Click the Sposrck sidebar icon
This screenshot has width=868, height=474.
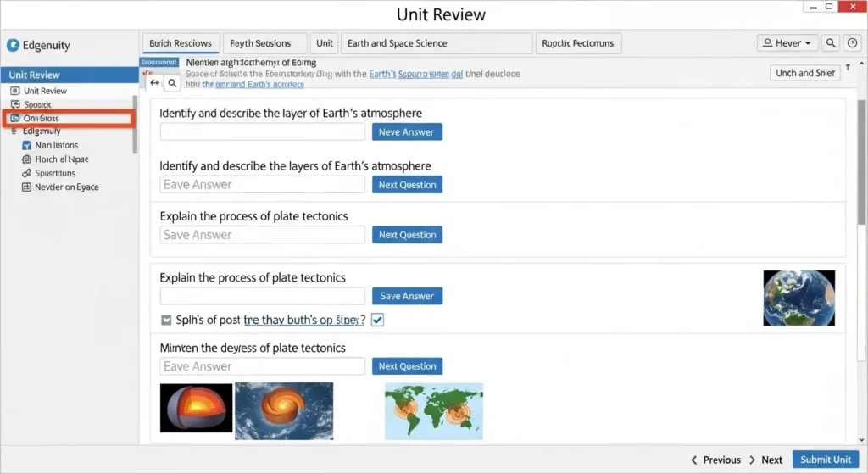coord(15,104)
